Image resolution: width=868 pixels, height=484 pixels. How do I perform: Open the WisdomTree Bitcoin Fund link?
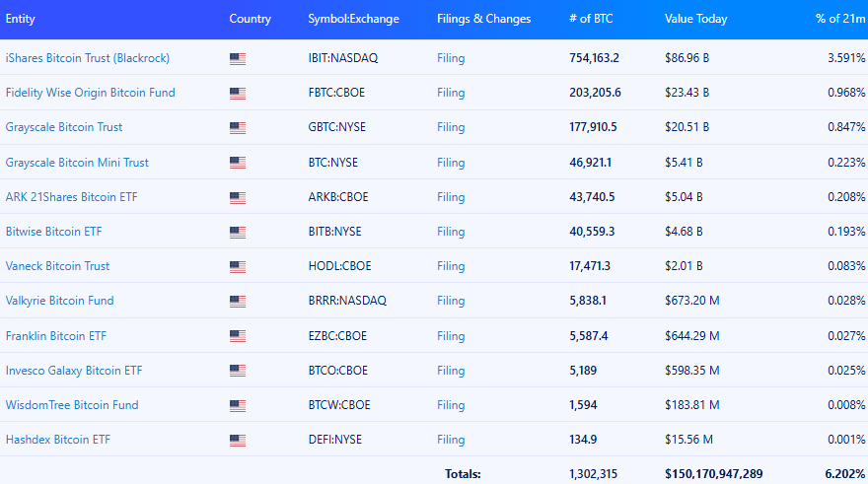72,405
